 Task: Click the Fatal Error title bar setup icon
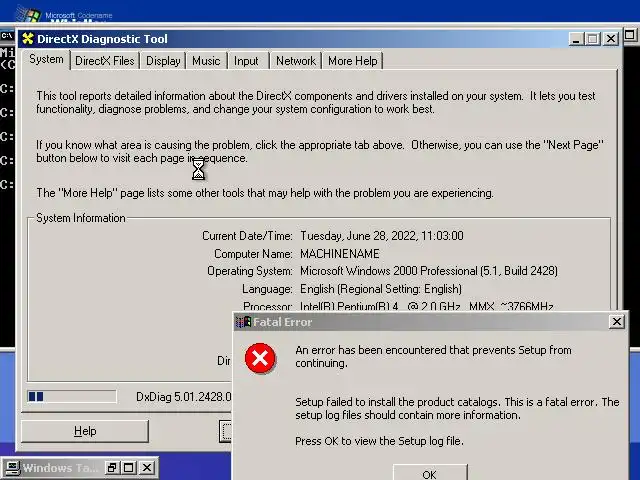(x=244, y=322)
